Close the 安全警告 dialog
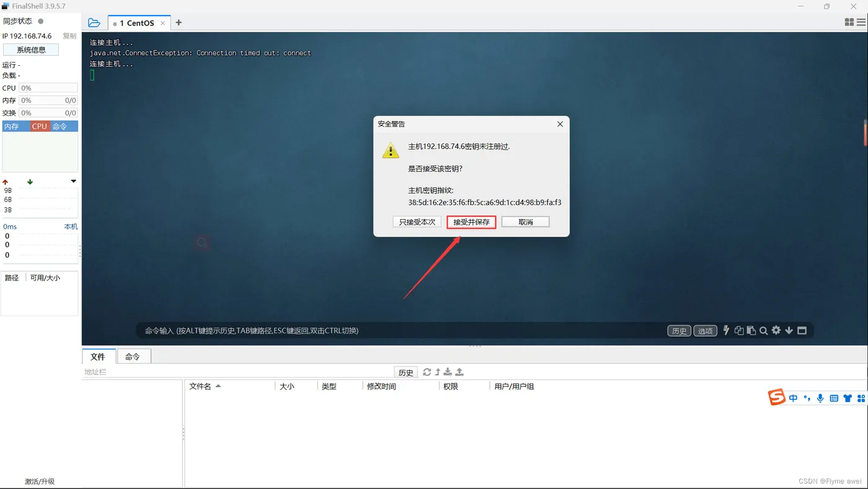868x489 pixels. click(560, 124)
